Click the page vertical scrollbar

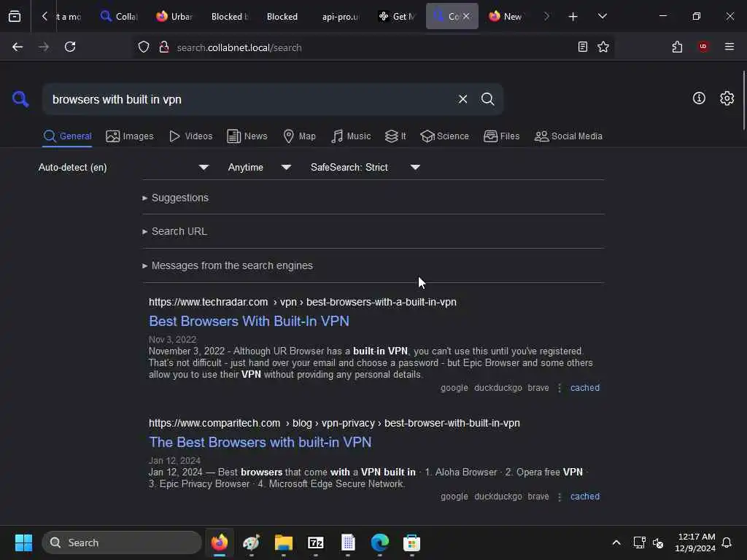coord(743,100)
